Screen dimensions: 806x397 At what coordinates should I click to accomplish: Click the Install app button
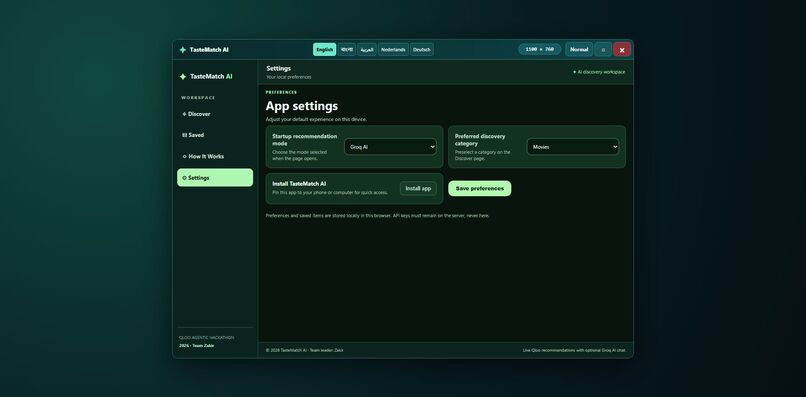point(418,189)
